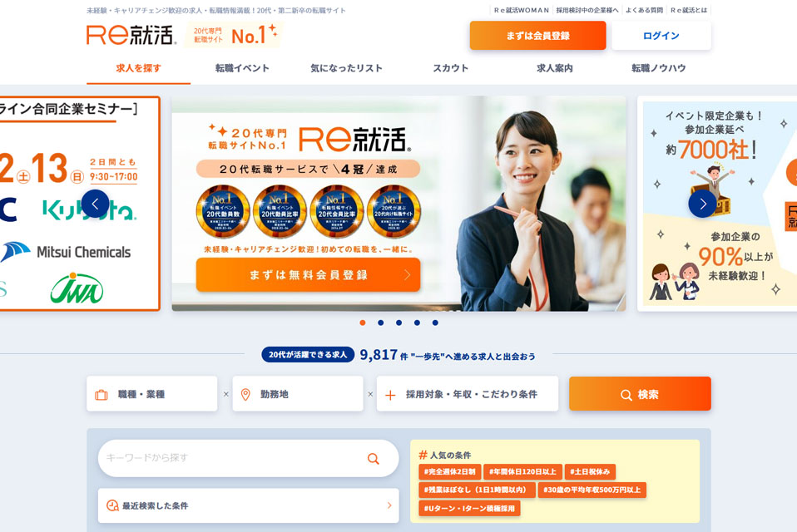This screenshot has height=532, width=797.
Task: Select the #Uターン・Iターン積極採用 tag
Action: click(x=469, y=508)
